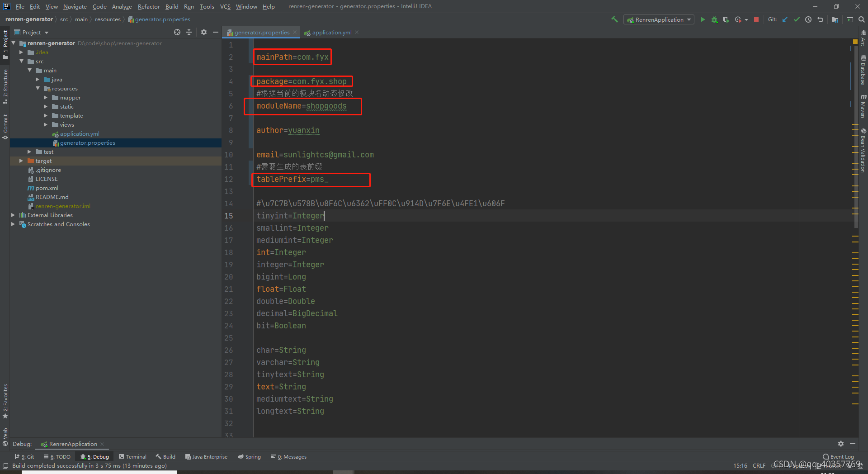Open the Java Enterprise tool window
Viewport: 868px width, 474px height.
206,457
